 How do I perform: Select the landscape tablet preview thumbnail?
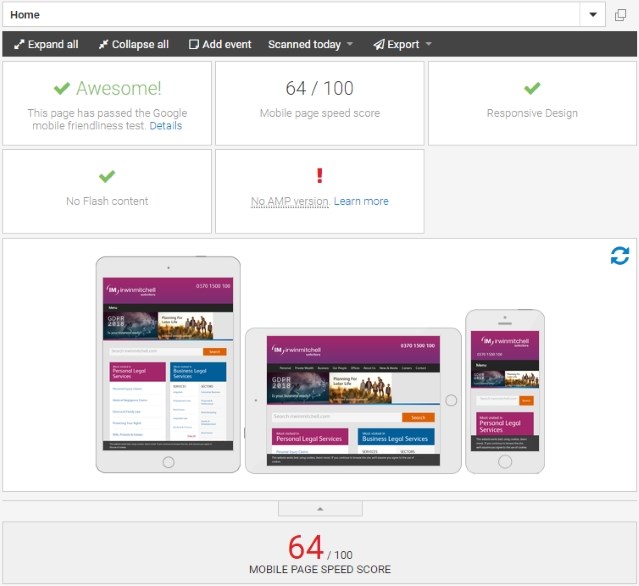point(353,401)
